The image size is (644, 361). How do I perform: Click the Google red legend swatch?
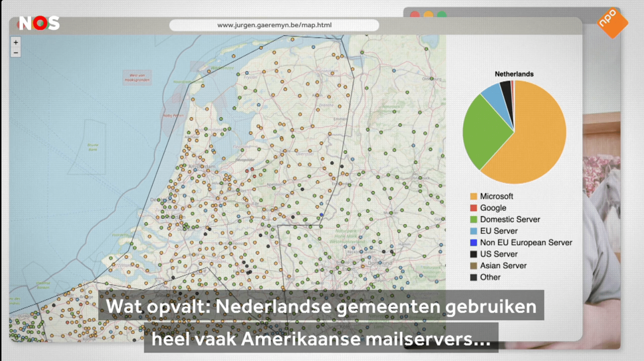click(473, 208)
